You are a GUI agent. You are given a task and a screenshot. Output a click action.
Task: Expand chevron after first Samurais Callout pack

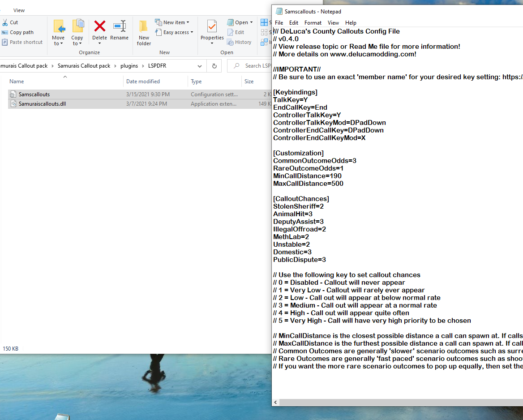(x=53, y=66)
